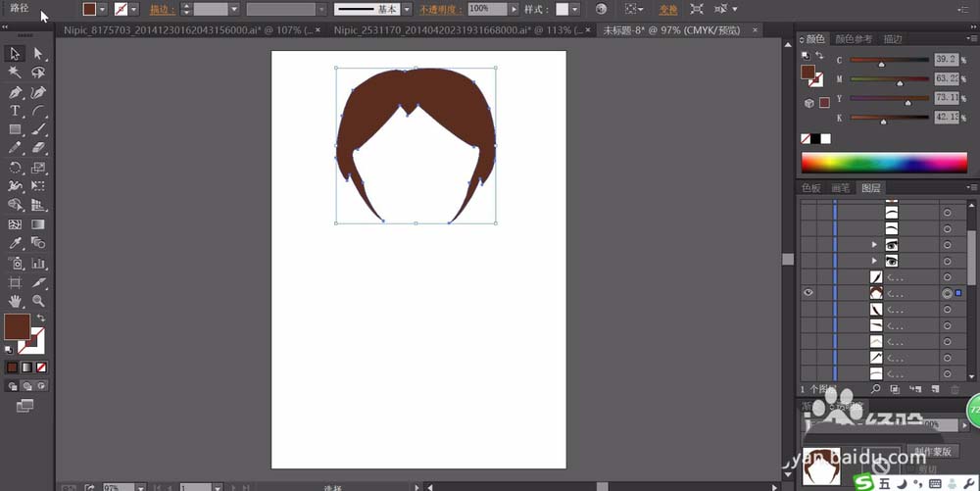Image resolution: width=980 pixels, height=491 pixels.
Task: Toggle visibility eye of the hair layer
Action: click(808, 293)
